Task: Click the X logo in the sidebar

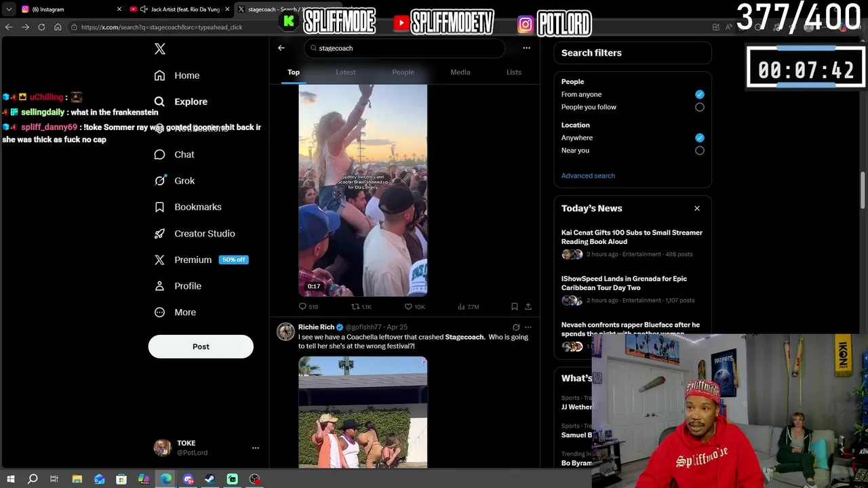Action: coord(160,49)
